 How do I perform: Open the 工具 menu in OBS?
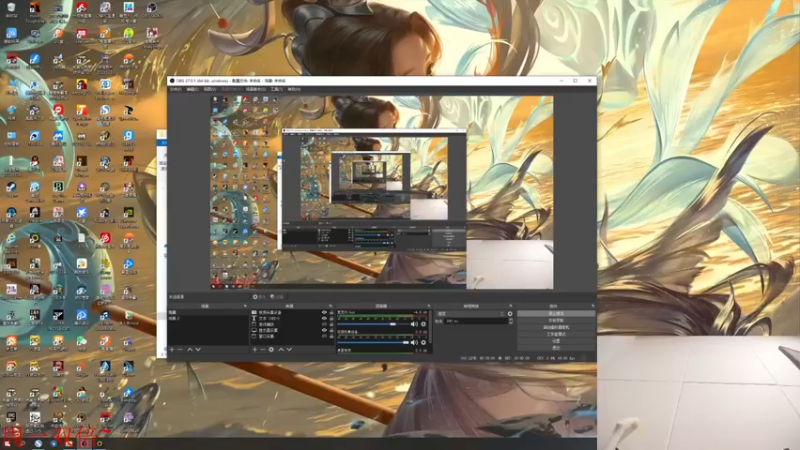point(276,89)
